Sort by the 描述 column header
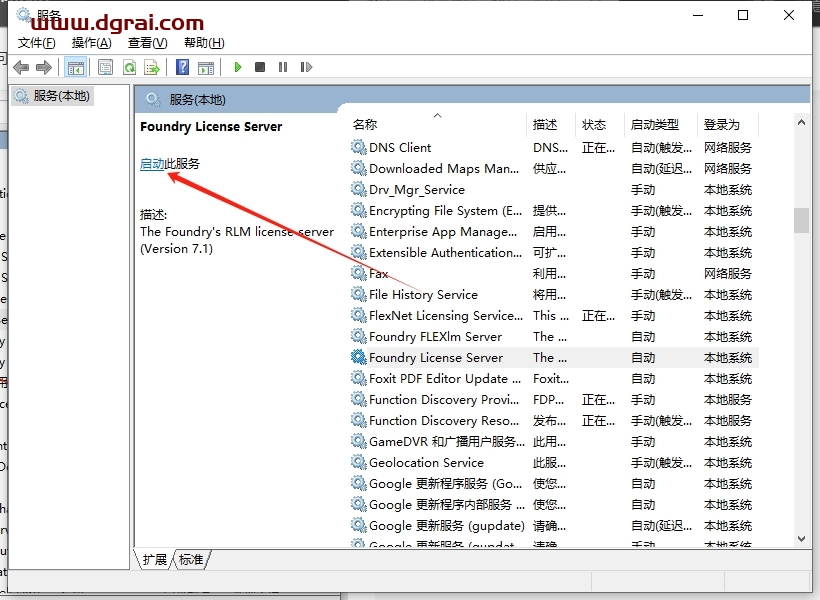Image resolution: width=820 pixels, height=600 pixels. 551,124
